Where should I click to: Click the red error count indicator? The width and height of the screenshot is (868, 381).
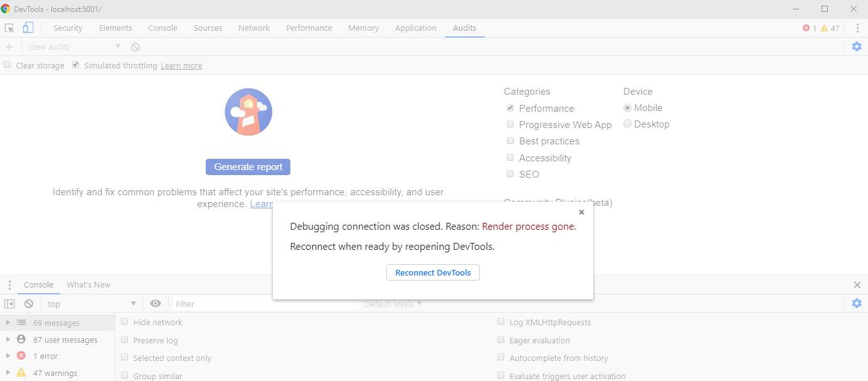(x=810, y=28)
